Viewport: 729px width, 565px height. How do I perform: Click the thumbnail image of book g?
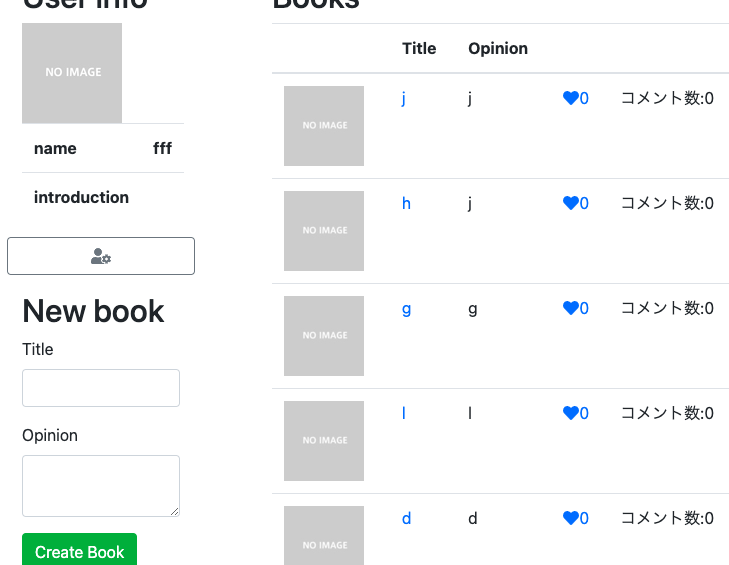point(324,336)
